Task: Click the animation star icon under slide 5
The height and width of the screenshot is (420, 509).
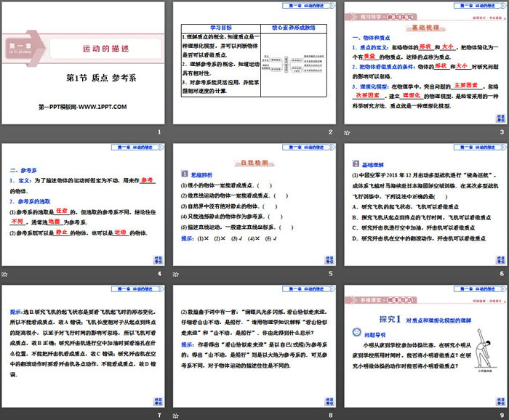Action: (x=175, y=274)
